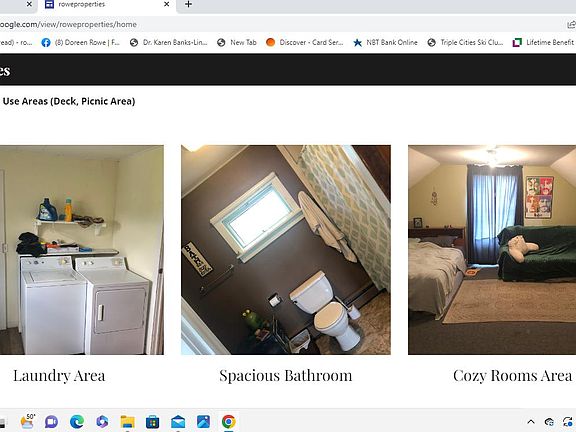Open the Facebook Doreen Rowe bookmark

click(80, 43)
